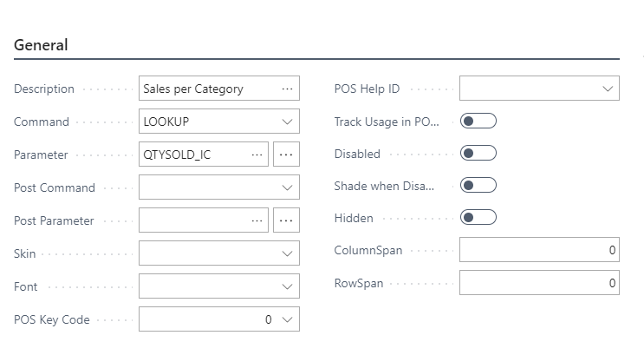The width and height of the screenshot is (644, 355).
Task: Toggle the Hidden switch
Action: (x=478, y=218)
